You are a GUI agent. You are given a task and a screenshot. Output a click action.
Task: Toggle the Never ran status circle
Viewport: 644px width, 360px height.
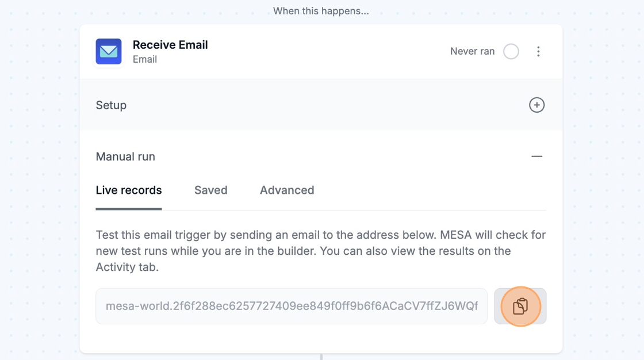point(511,52)
